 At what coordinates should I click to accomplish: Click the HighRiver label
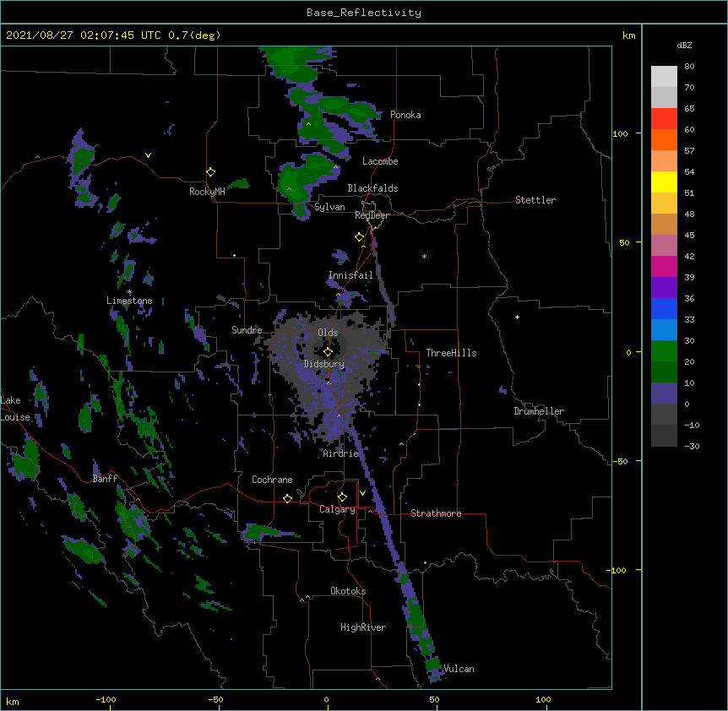pyautogui.click(x=363, y=627)
